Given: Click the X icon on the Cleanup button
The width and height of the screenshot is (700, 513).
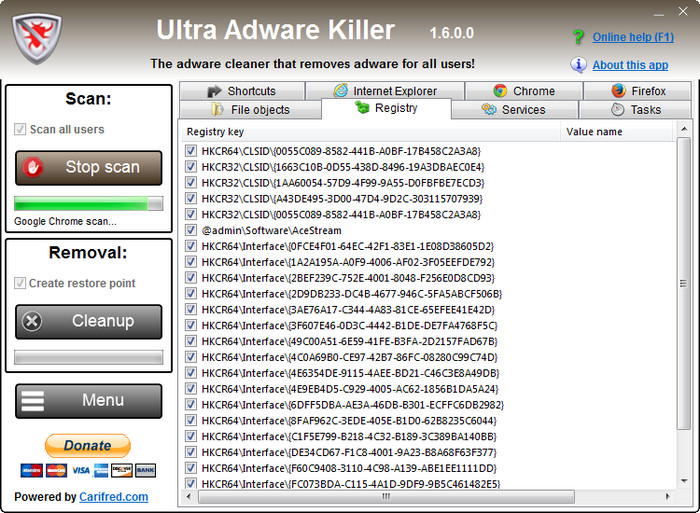Looking at the screenshot, I should [x=32, y=321].
